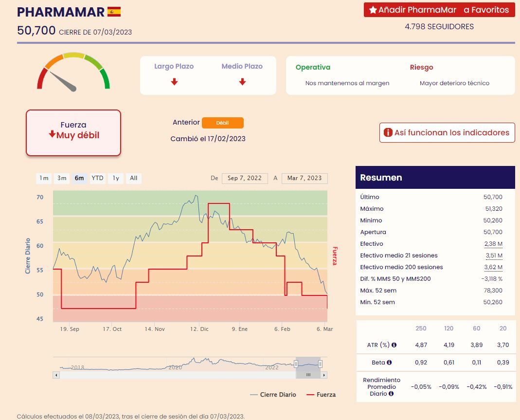Click the Efectivo value 2,38 M
The image size is (520, 420).
(x=493, y=244)
